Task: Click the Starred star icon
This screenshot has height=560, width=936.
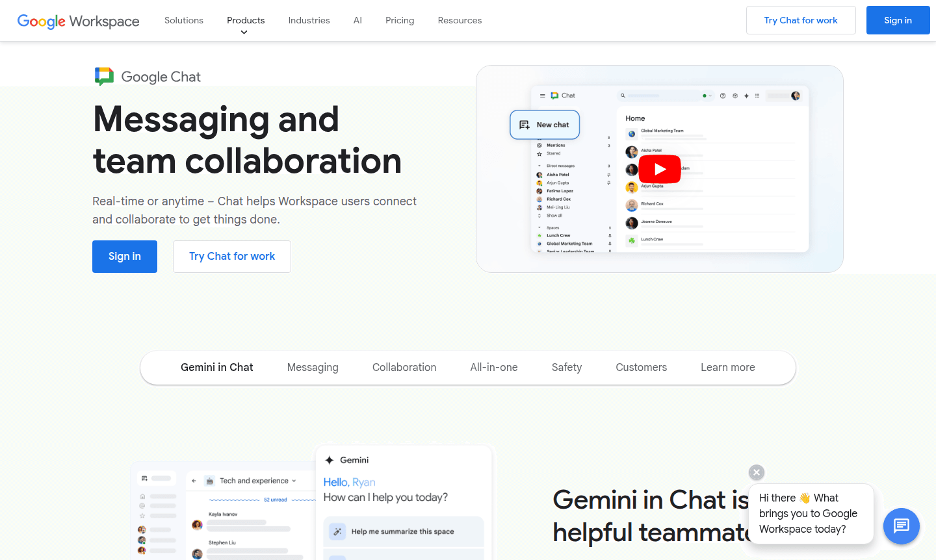Action: [539, 153]
